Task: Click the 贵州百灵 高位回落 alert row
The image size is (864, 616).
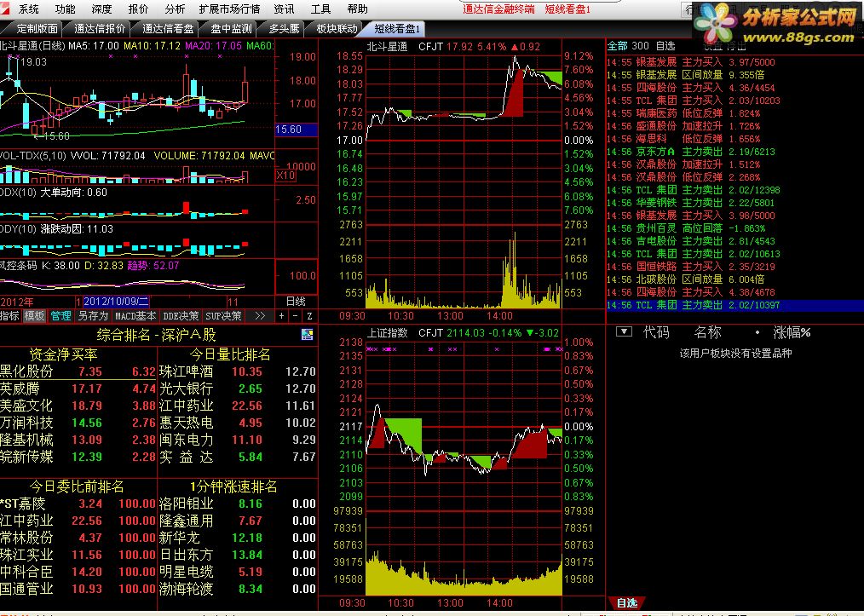Action: pyautogui.click(x=735, y=228)
